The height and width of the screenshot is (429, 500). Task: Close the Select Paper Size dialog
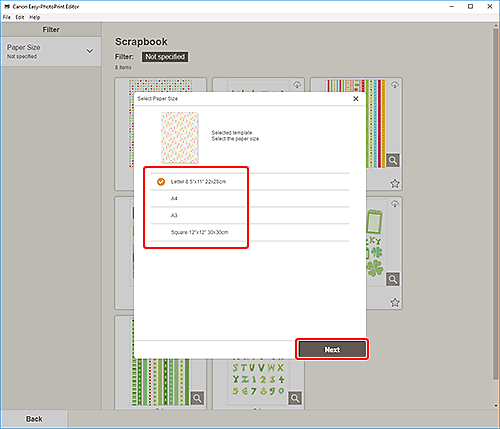356,99
